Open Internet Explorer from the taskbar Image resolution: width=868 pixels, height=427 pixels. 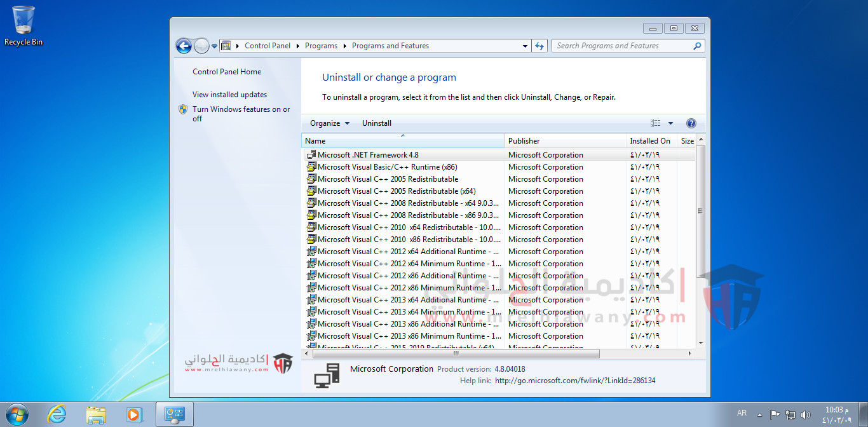[x=57, y=414]
